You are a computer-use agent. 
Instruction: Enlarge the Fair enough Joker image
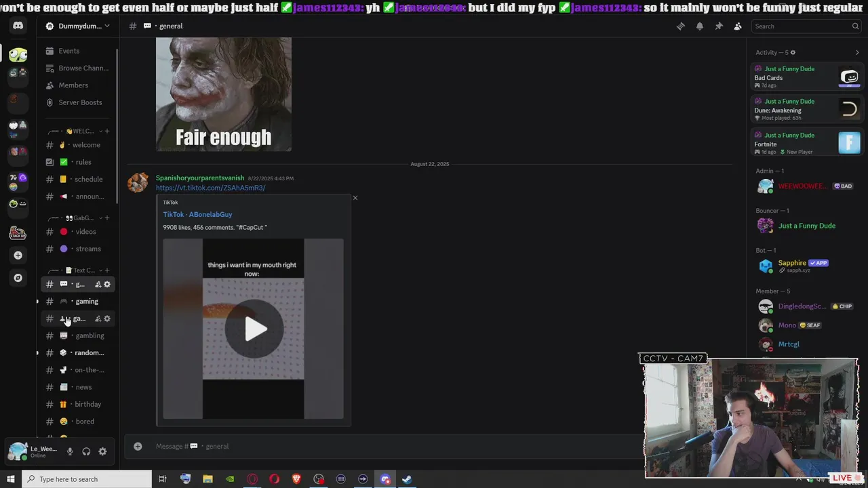tap(224, 94)
